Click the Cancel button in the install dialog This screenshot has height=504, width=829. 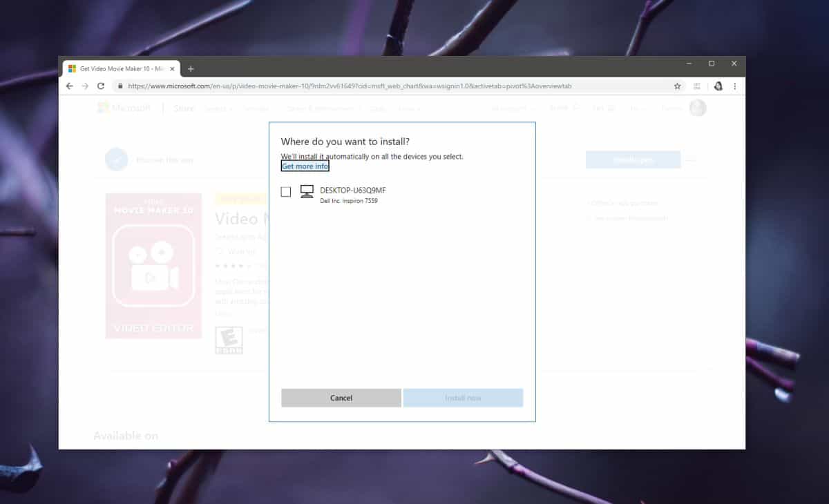pos(341,398)
